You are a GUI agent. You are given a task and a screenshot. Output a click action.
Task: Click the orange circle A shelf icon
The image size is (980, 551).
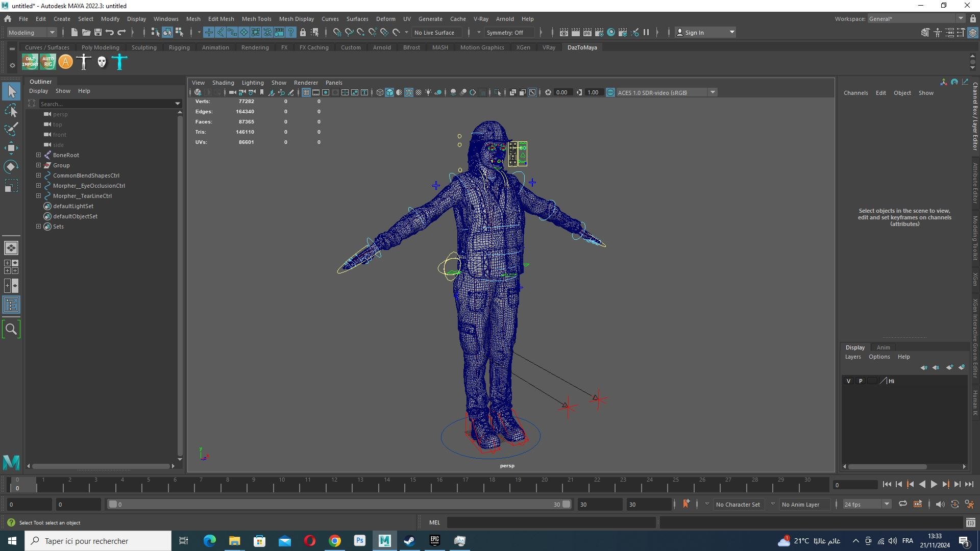[x=65, y=62]
